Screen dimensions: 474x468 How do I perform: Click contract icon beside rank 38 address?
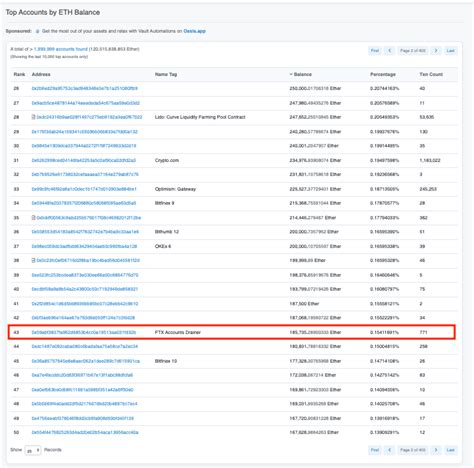point(33,260)
